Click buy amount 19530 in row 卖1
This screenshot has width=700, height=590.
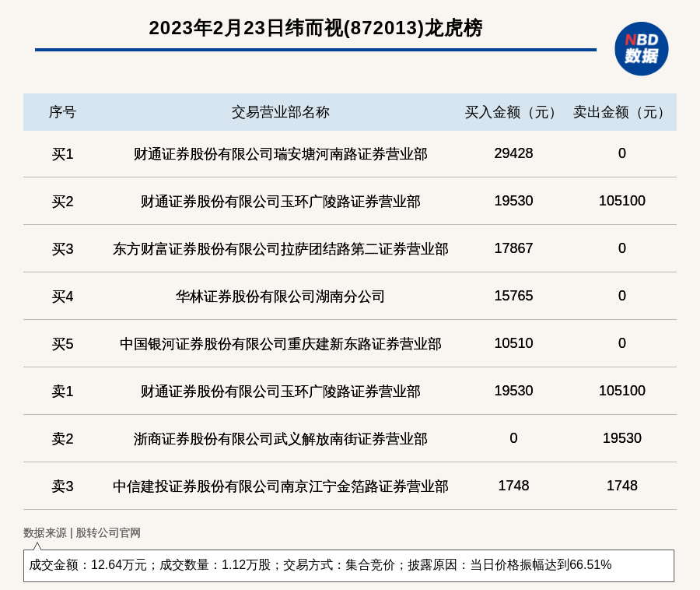coord(513,391)
